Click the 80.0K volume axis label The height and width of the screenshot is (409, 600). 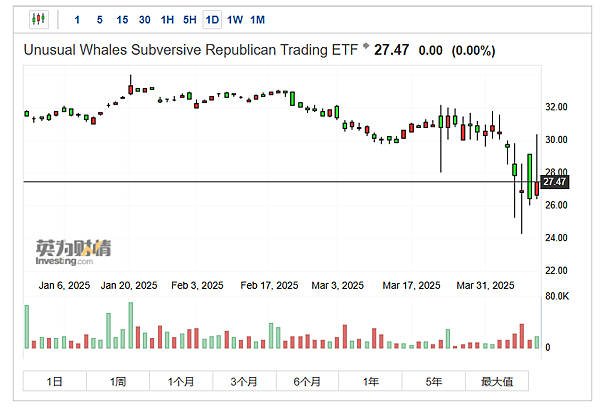pos(557,296)
